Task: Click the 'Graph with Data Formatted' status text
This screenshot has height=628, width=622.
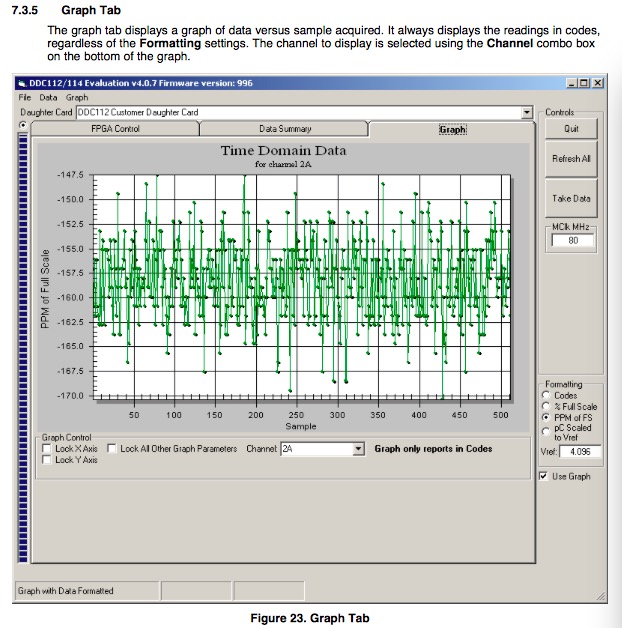Action: pyautogui.click(x=66, y=591)
